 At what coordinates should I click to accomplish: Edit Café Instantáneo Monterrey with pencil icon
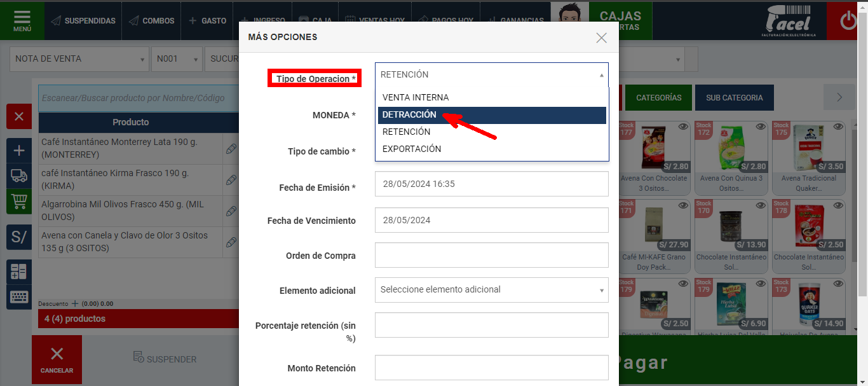pos(231,148)
